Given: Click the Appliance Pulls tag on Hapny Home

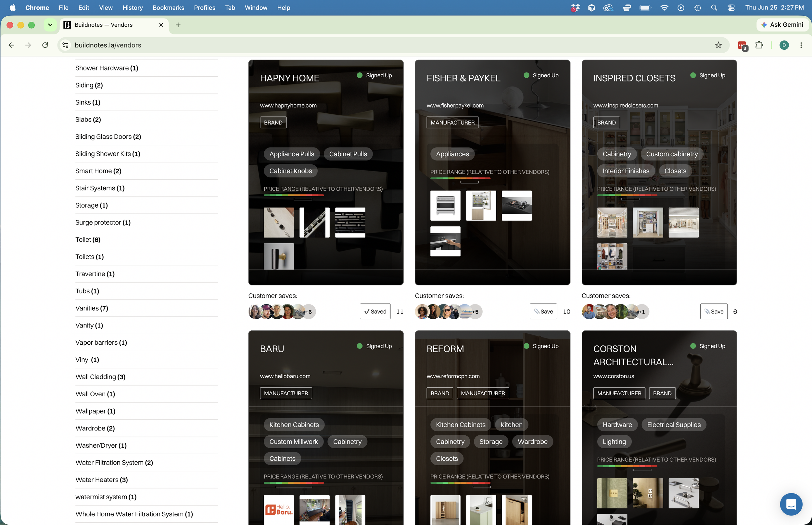Looking at the screenshot, I should pos(292,154).
